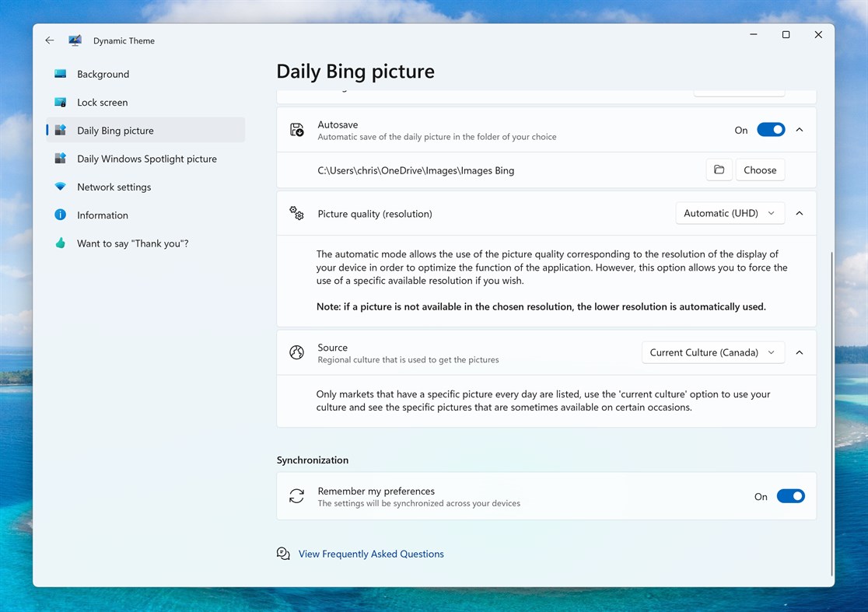Open the Automatic (UHD) resolution dropdown

pos(729,213)
